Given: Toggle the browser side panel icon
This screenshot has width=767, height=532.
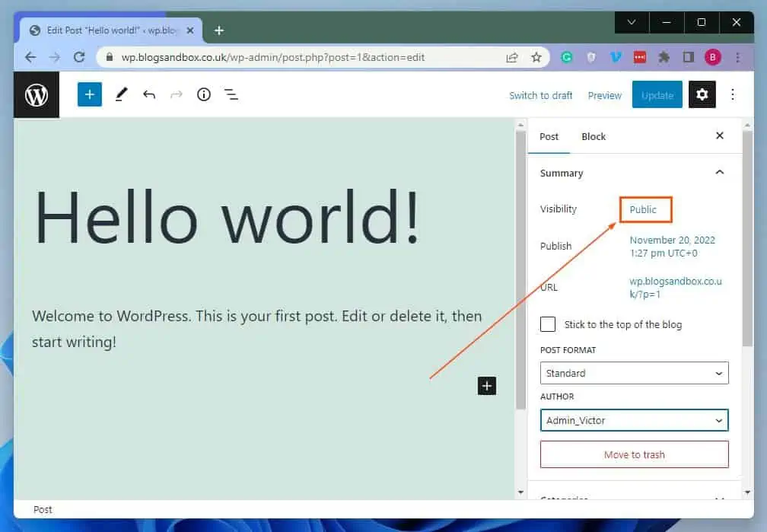Looking at the screenshot, I should coord(688,57).
